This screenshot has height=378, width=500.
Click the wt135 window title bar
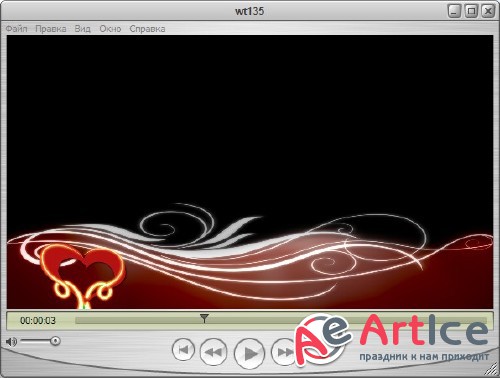pos(249,11)
